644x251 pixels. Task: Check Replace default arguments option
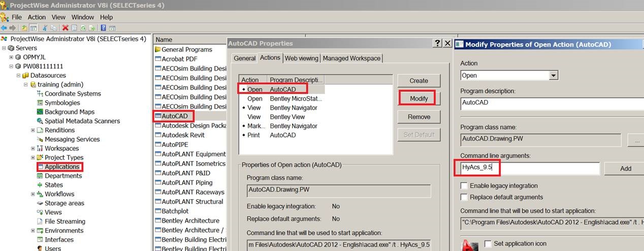[x=464, y=197]
